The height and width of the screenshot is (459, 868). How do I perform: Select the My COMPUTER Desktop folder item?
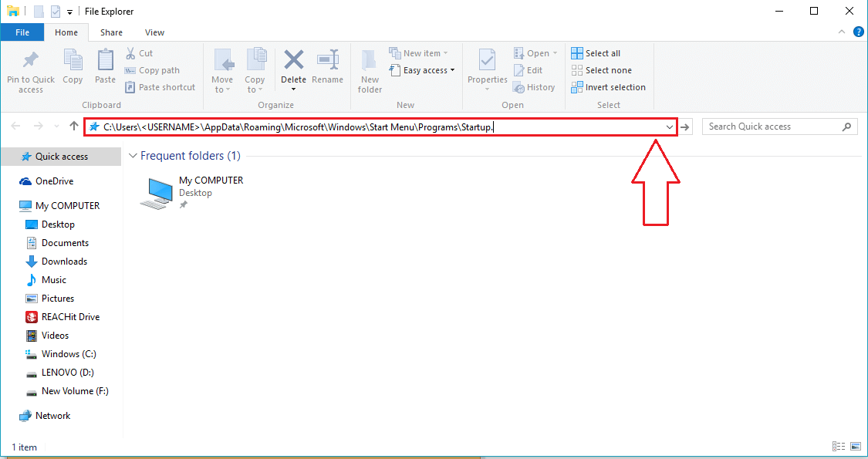click(x=191, y=192)
